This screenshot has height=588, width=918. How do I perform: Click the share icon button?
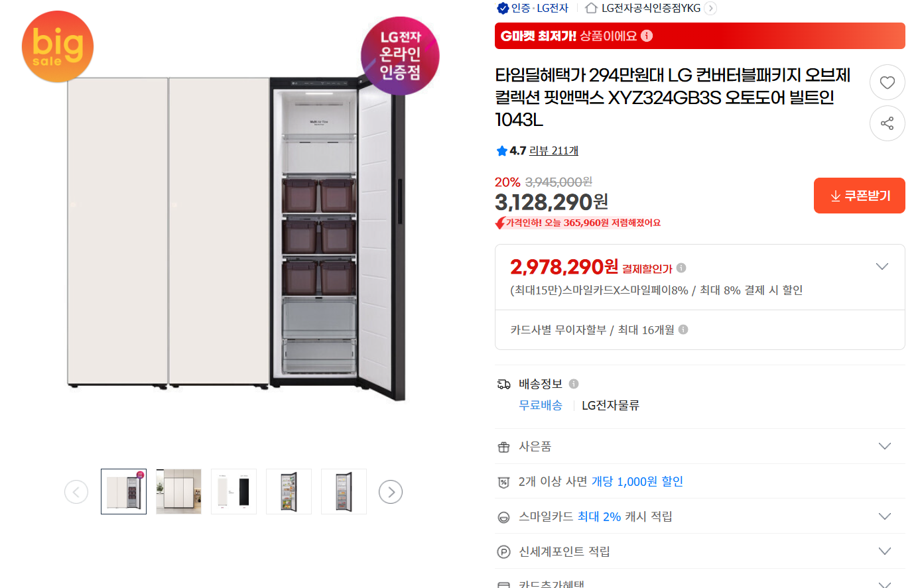tap(887, 123)
